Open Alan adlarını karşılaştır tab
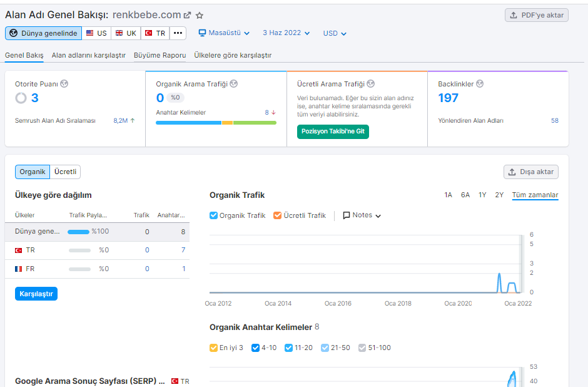 click(x=88, y=55)
